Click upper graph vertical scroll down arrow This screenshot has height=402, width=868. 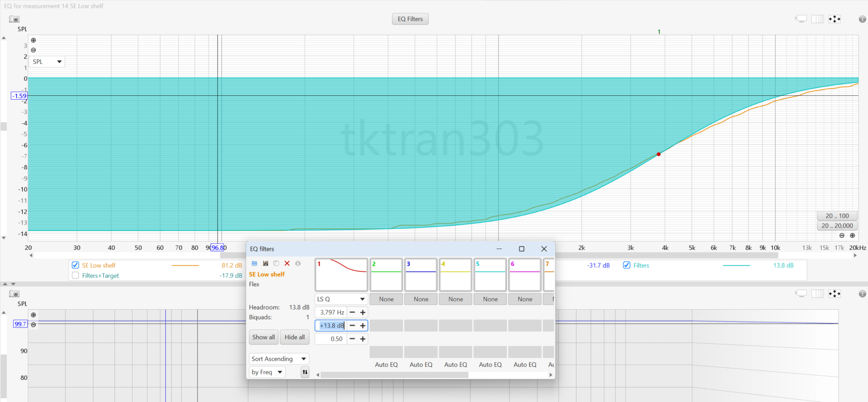pyautogui.click(x=4, y=238)
